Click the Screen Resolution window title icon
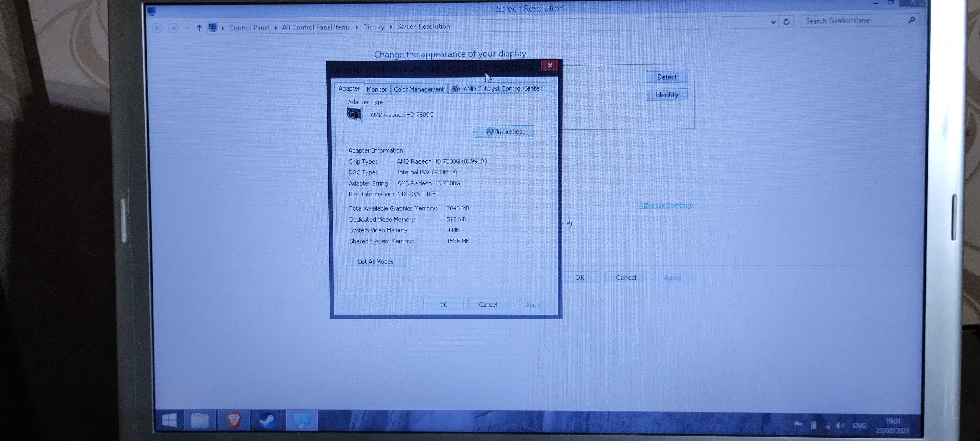980x441 pixels. tap(151, 11)
